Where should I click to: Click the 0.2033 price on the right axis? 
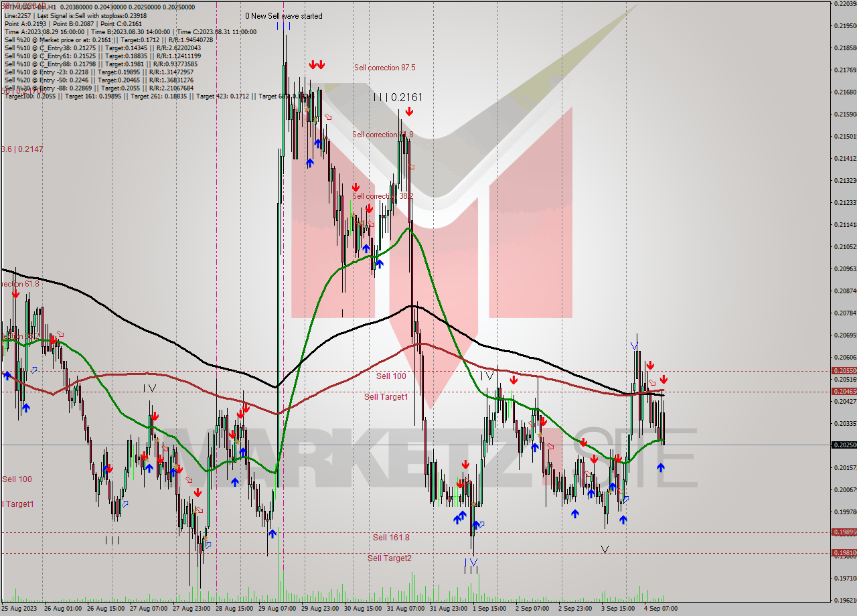[845, 423]
